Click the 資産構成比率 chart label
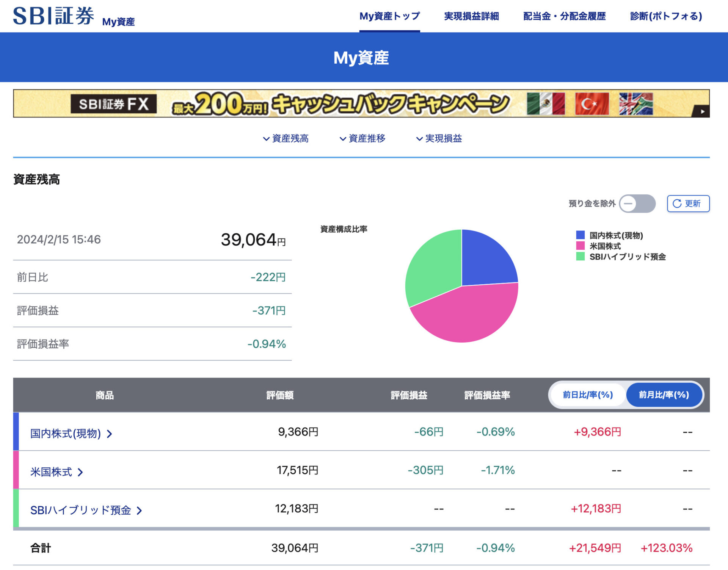Screen dimensions: 728x570 [x=344, y=229]
